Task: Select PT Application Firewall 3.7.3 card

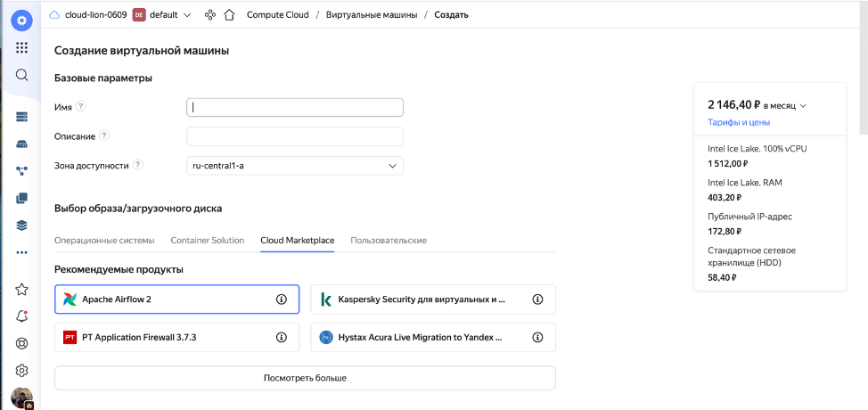Action: [x=177, y=337]
